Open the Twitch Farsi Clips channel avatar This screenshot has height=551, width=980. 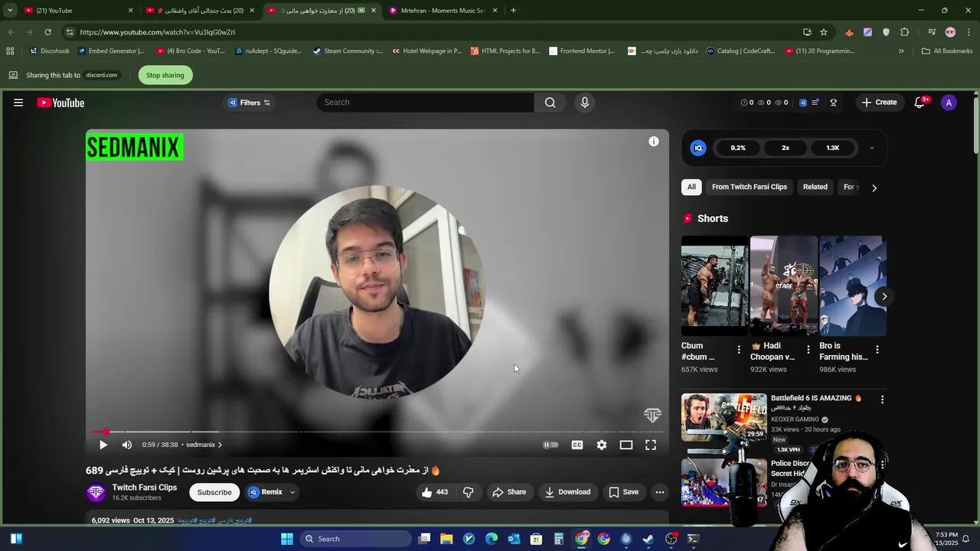point(96,492)
